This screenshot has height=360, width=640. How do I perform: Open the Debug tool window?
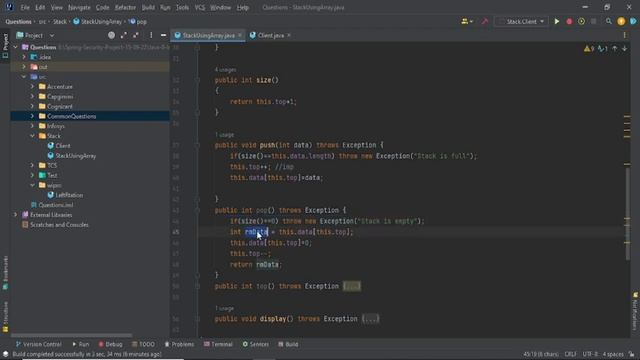coord(110,344)
